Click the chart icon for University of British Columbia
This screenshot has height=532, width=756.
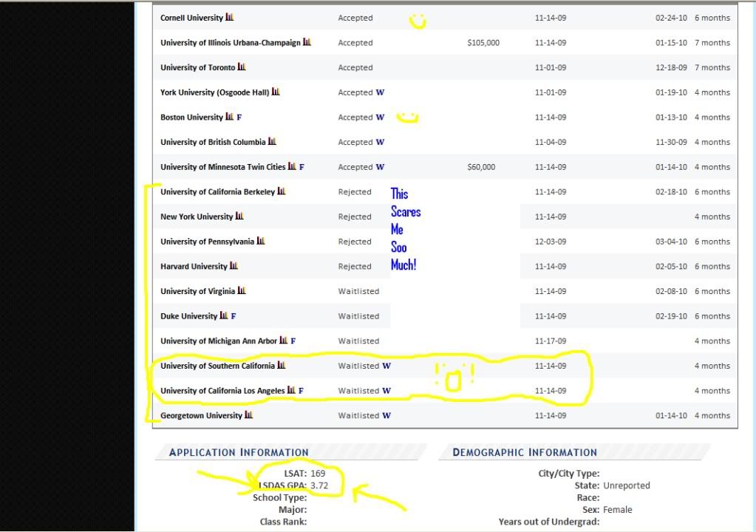pyautogui.click(x=273, y=141)
